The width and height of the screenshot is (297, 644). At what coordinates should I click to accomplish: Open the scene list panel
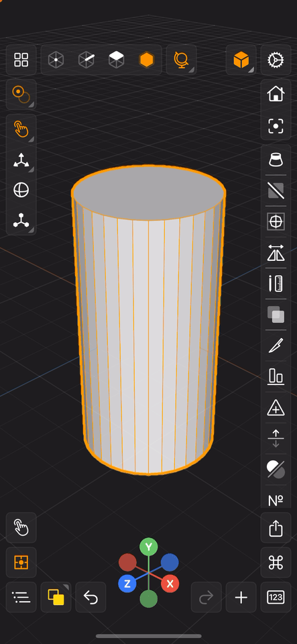pos(21,597)
